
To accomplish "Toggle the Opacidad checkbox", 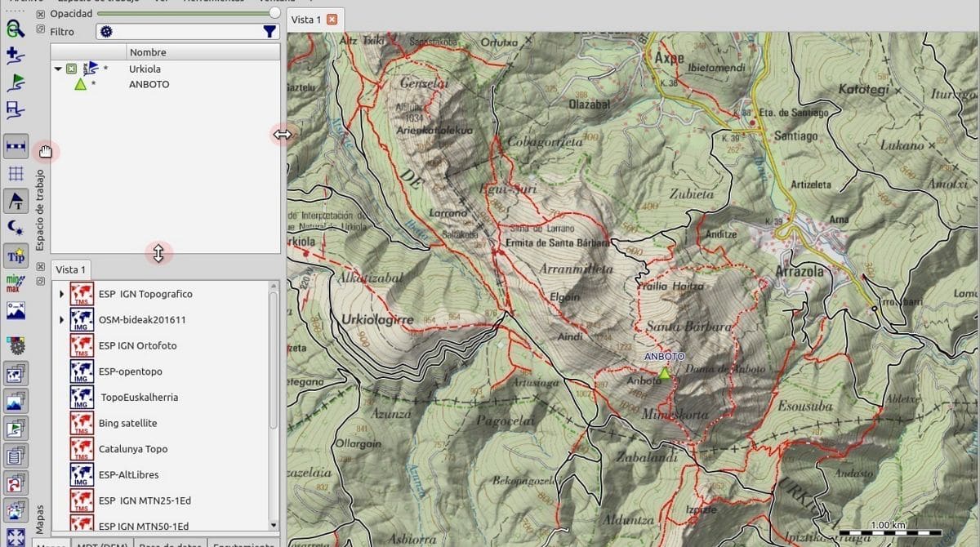I will (x=40, y=13).
